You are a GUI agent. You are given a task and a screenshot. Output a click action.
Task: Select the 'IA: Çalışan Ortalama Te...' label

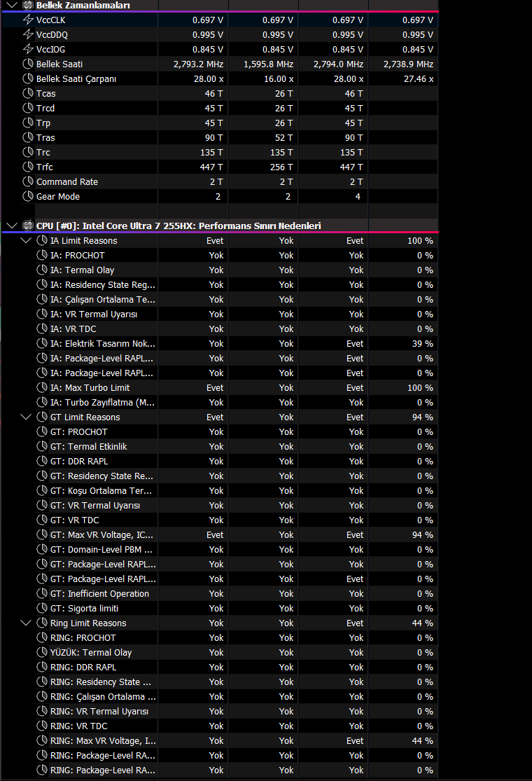click(x=102, y=299)
